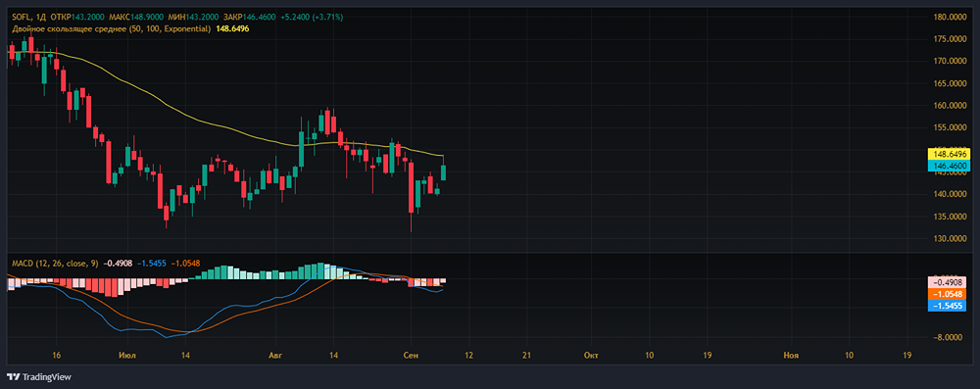
Task: Click the 140.0000 price scale label
Action: point(950,194)
